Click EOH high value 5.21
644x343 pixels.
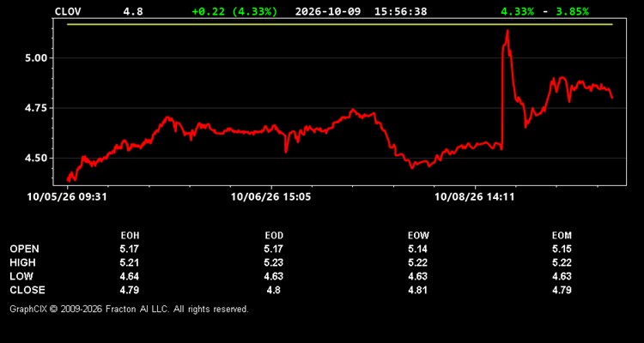pyautogui.click(x=130, y=262)
